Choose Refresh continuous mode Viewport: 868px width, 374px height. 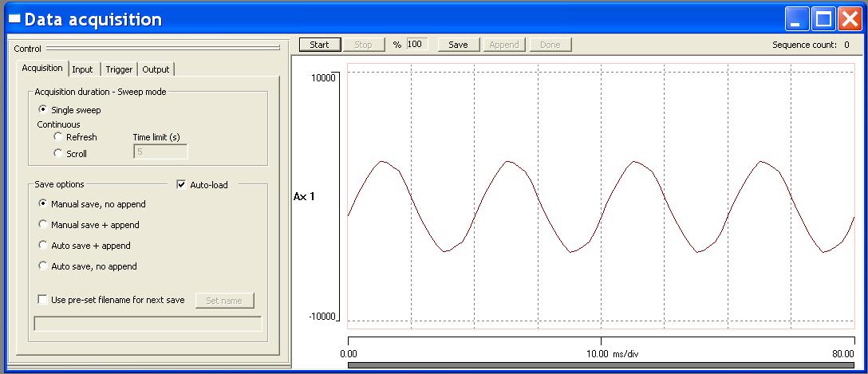pyautogui.click(x=58, y=137)
